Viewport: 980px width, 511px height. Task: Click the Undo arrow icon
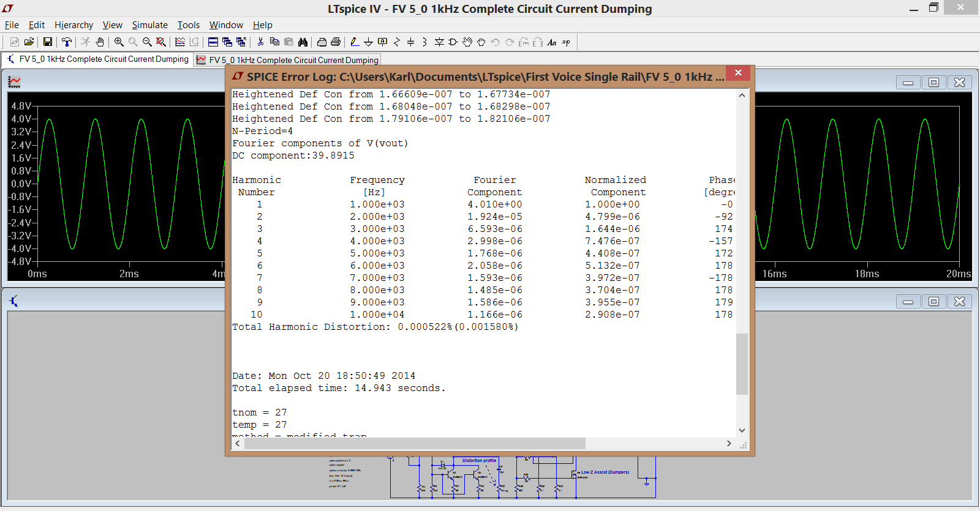[x=496, y=42]
